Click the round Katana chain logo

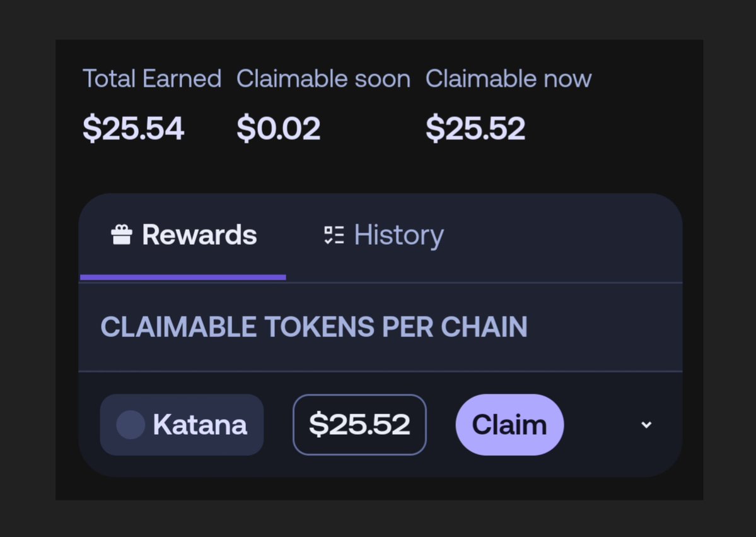[131, 425]
